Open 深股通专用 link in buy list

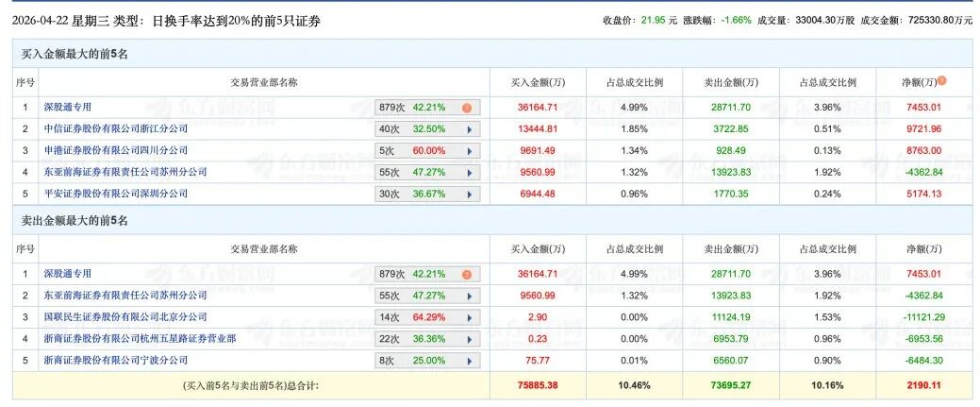pyautogui.click(x=68, y=108)
